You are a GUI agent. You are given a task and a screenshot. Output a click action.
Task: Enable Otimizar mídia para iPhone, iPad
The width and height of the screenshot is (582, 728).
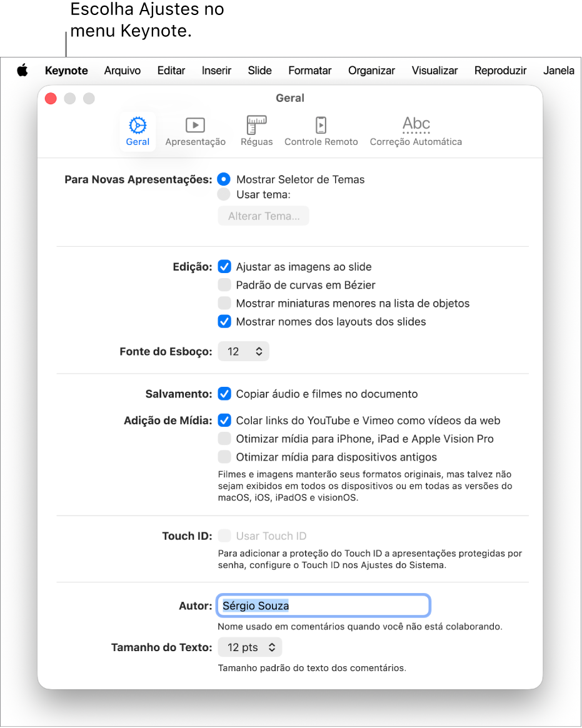224,439
